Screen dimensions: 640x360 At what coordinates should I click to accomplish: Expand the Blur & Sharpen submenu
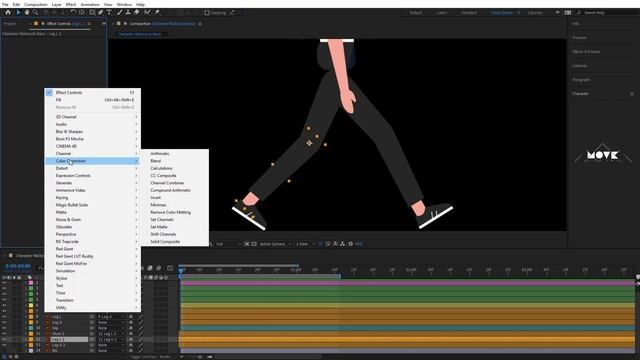tap(93, 131)
